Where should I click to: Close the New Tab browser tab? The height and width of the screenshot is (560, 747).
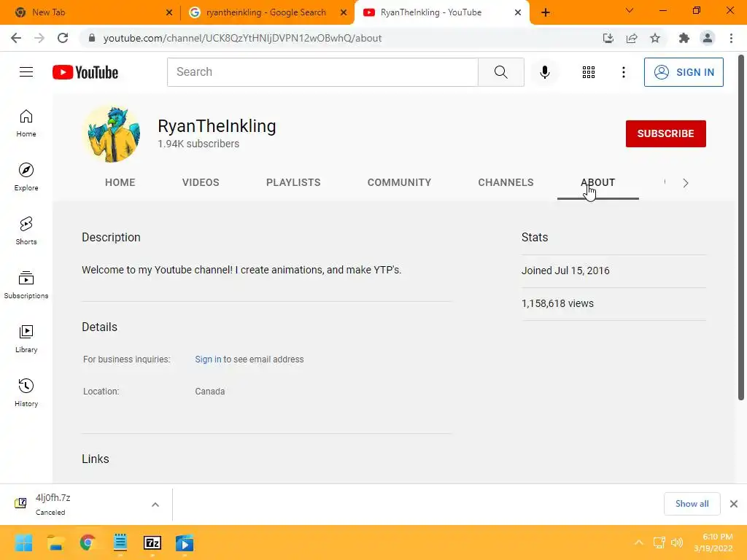point(169,12)
